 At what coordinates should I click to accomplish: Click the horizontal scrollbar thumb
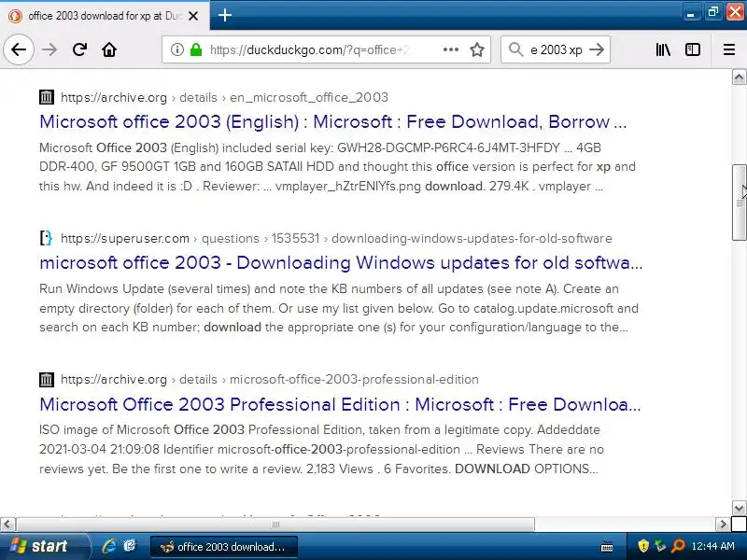pyautogui.click(x=275, y=525)
